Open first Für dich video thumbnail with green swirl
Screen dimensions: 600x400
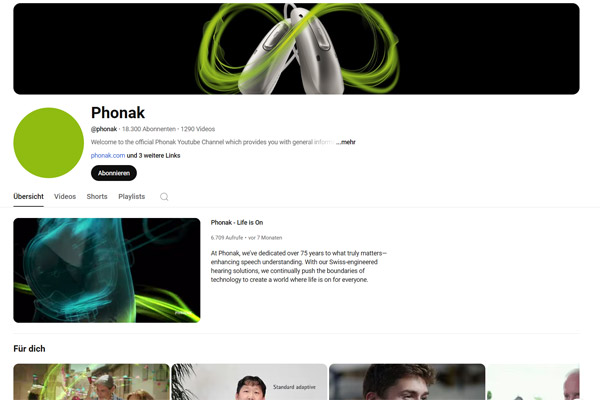91,382
